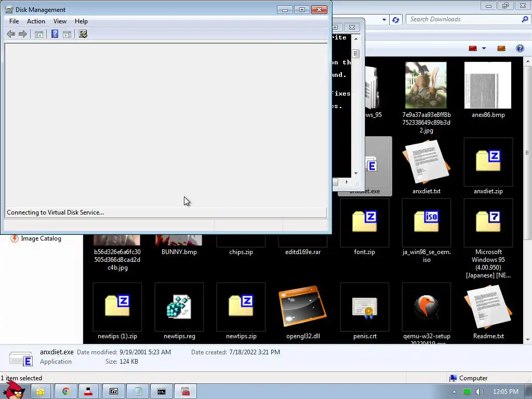The width and height of the screenshot is (532, 399).
Task: Click the Computer status bar indicator
Action: 468,378
